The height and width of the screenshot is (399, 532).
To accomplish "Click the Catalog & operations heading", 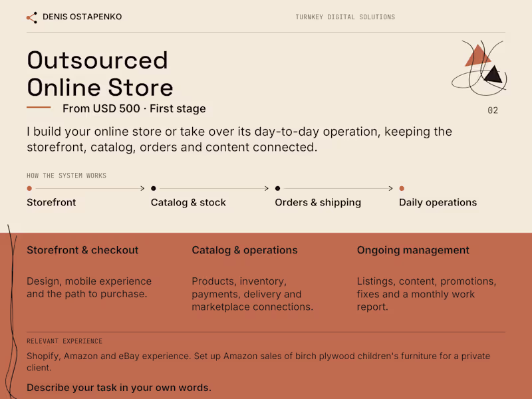I will pos(245,250).
